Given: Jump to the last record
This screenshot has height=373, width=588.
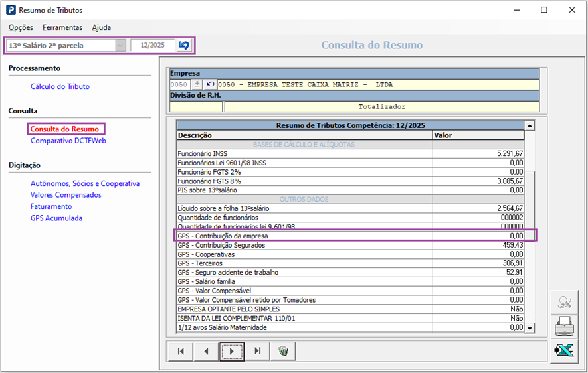Looking at the screenshot, I should (x=257, y=351).
